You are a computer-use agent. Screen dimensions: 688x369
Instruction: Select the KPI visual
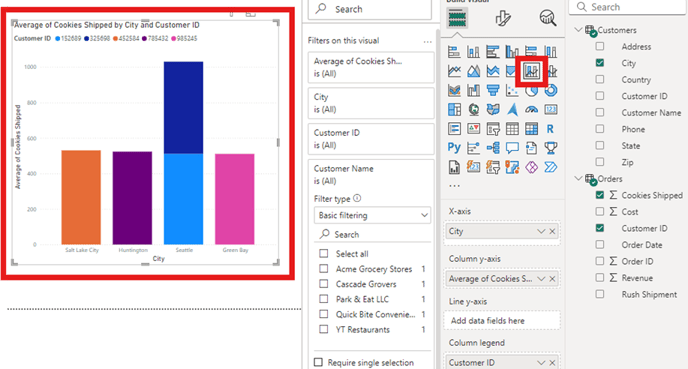pos(473,129)
